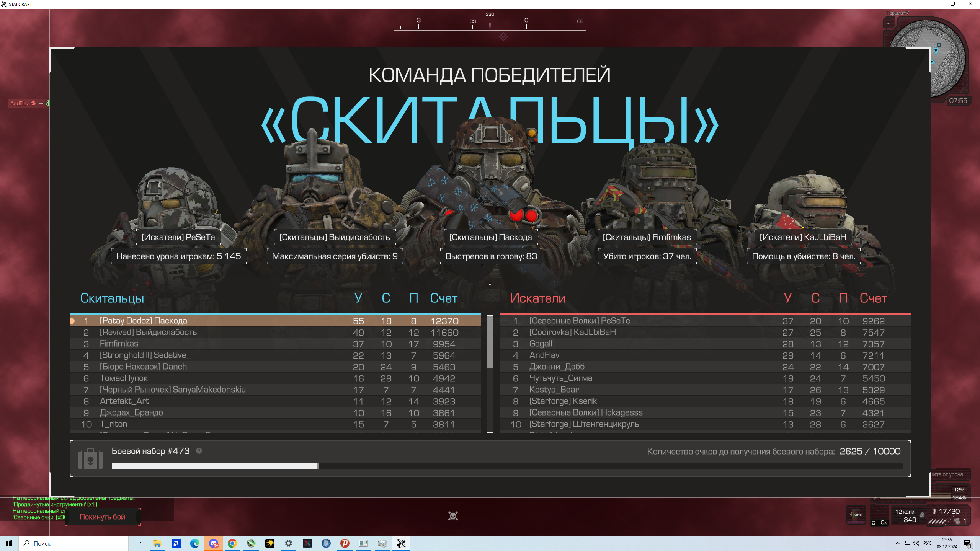This screenshot has width=980, height=551.
Task: Expand the hidden system tray icons chevron
Action: coord(897,543)
